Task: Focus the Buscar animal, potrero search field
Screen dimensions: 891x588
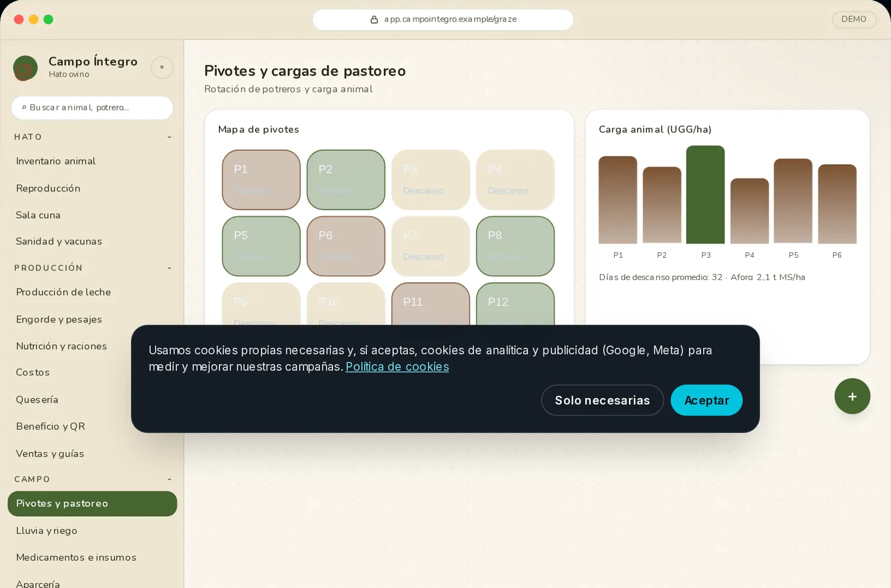Action: [x=92, y=107]
